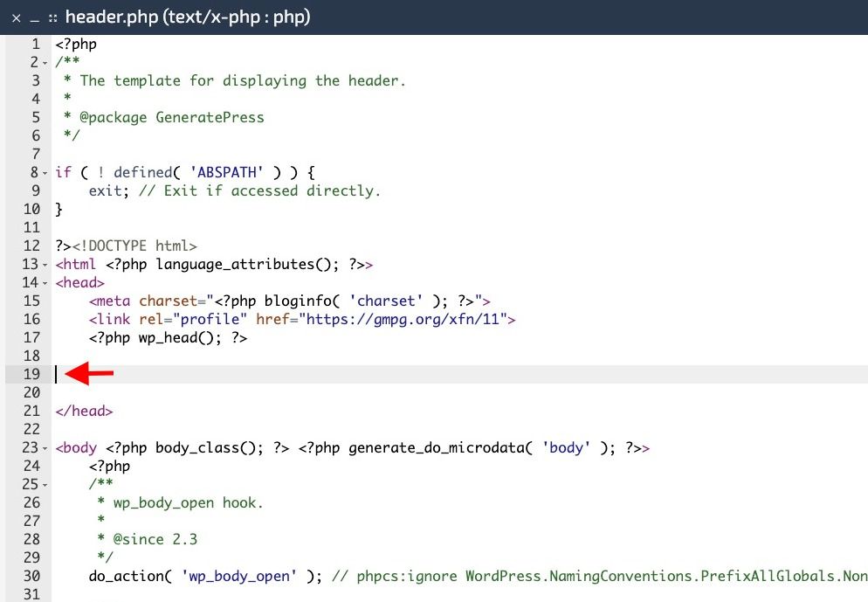Click the header.php title text
Viewport: 868px width, 602px height.
pos(188,17)
